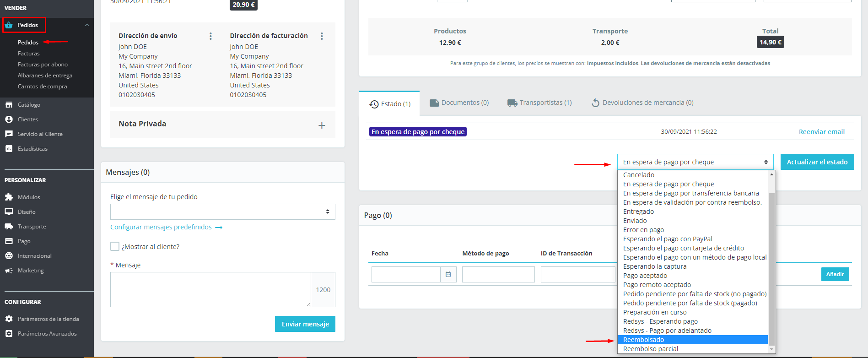Click the Reenviar email link

(822, 132)
